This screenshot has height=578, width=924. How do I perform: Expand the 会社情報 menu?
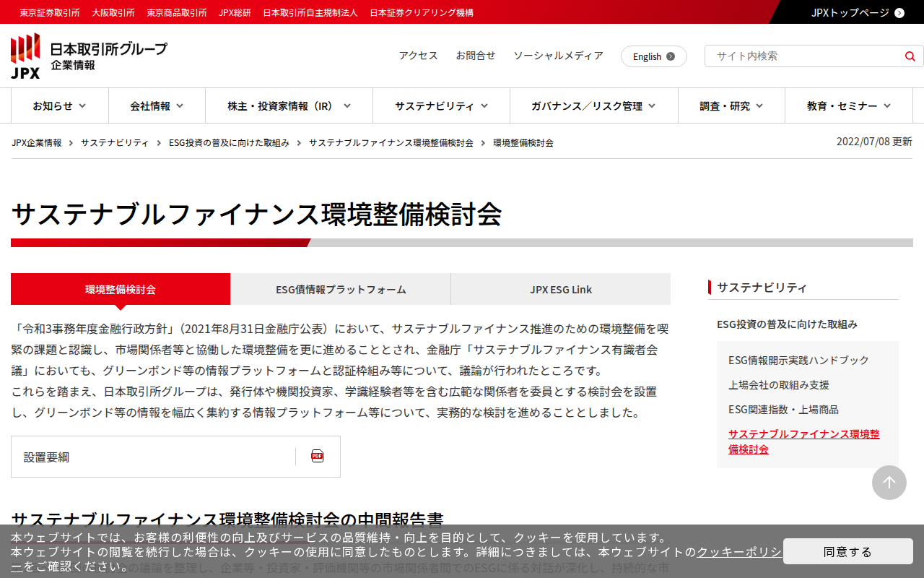point(157,106)
